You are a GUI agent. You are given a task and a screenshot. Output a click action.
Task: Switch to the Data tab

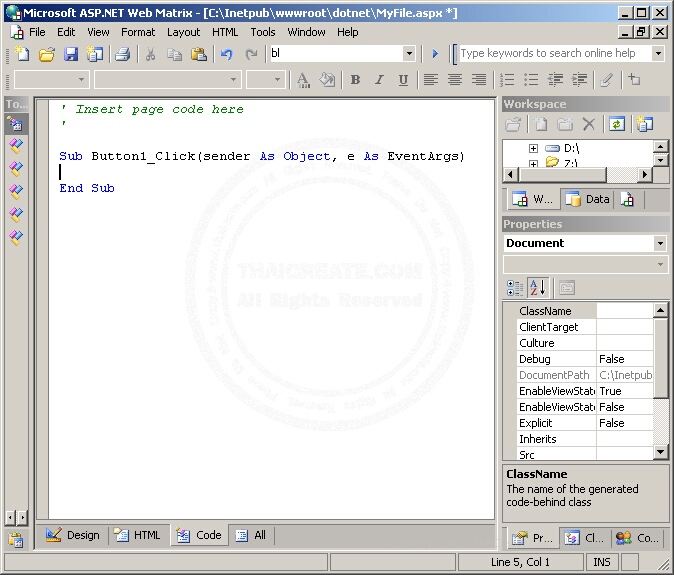click(587, 199)
